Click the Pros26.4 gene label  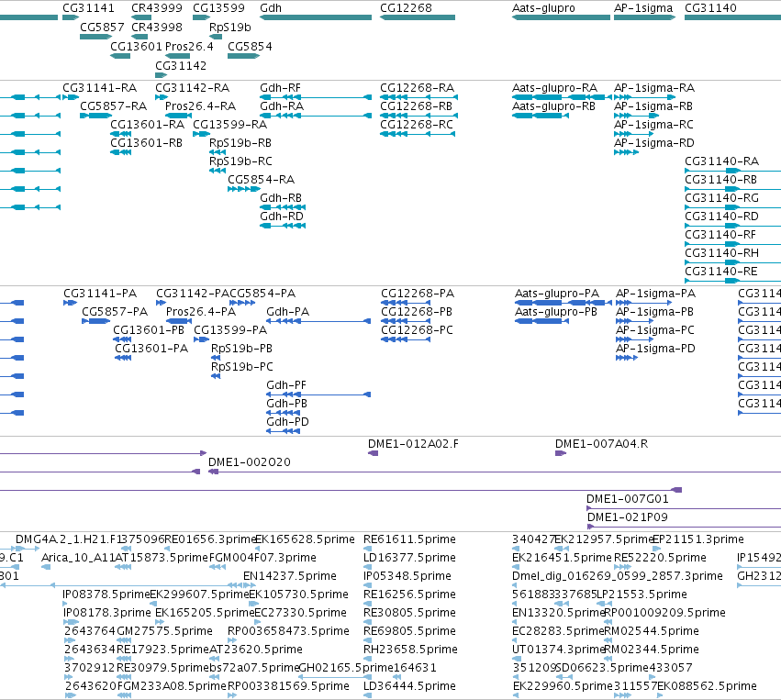click(189, 46)
